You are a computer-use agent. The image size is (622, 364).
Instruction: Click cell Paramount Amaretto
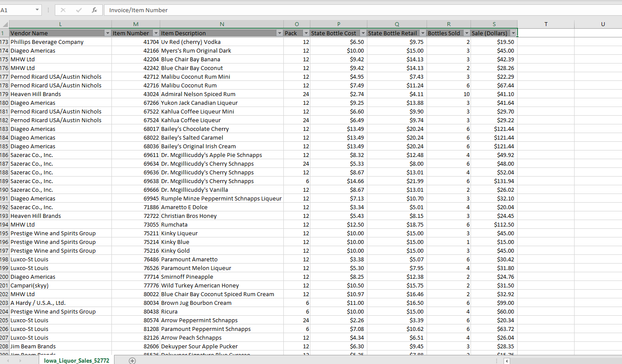(222, 259)
